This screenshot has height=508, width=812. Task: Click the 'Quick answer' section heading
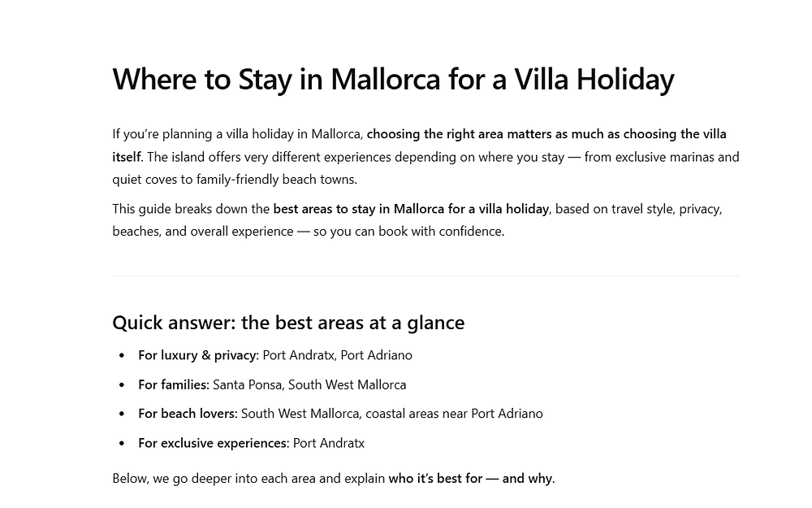[x=288, y=323]
